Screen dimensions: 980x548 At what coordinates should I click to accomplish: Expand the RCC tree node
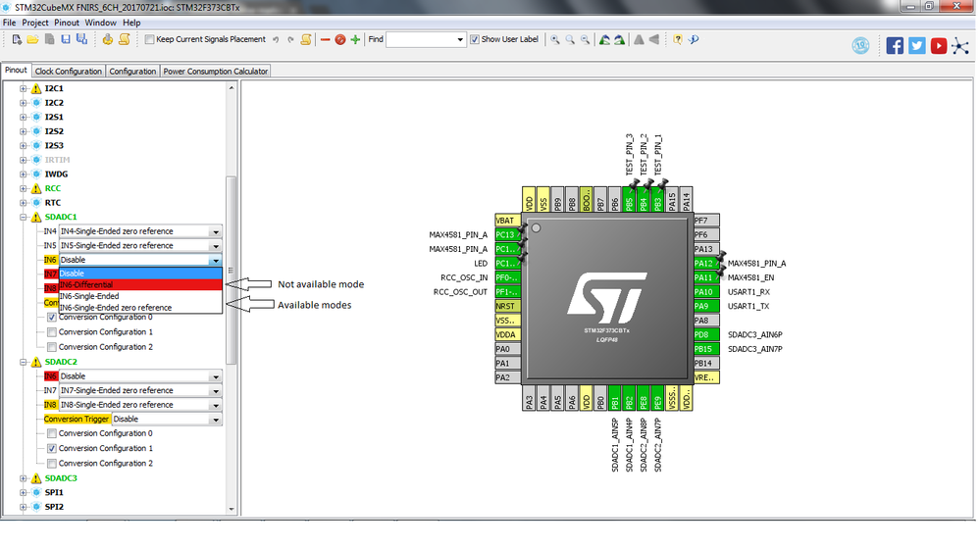[24, 188]
